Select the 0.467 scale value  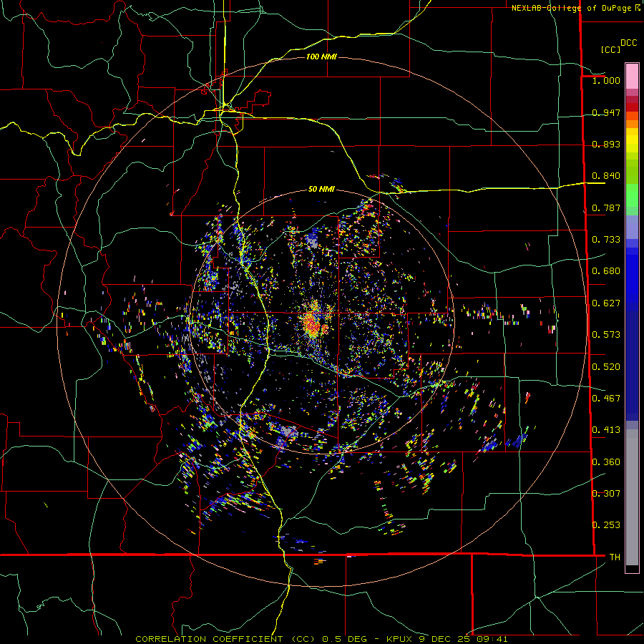[606, 399]
